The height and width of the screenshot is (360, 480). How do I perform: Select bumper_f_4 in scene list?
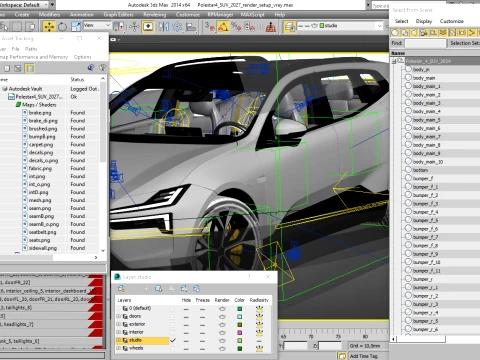pyautogui.click(x=425, y=212)
